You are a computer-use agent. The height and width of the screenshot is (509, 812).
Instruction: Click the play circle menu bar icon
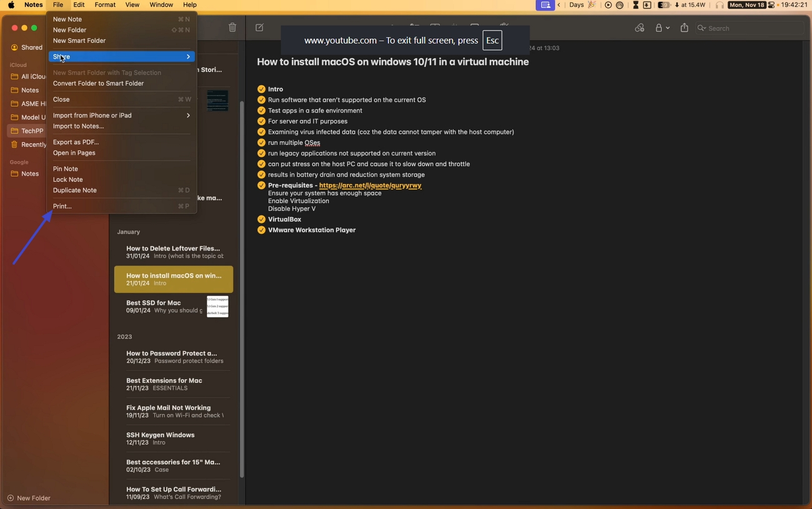[608, 5]
